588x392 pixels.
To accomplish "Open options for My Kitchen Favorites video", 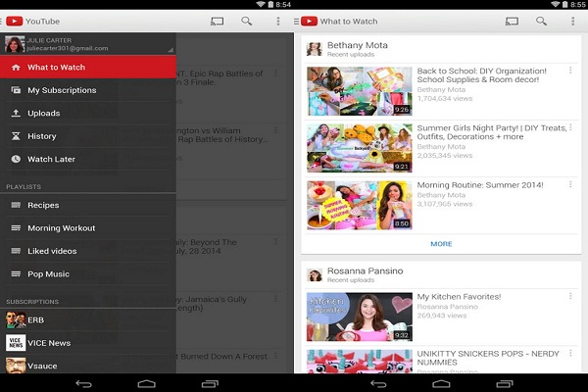I will [x=570, y=296].
